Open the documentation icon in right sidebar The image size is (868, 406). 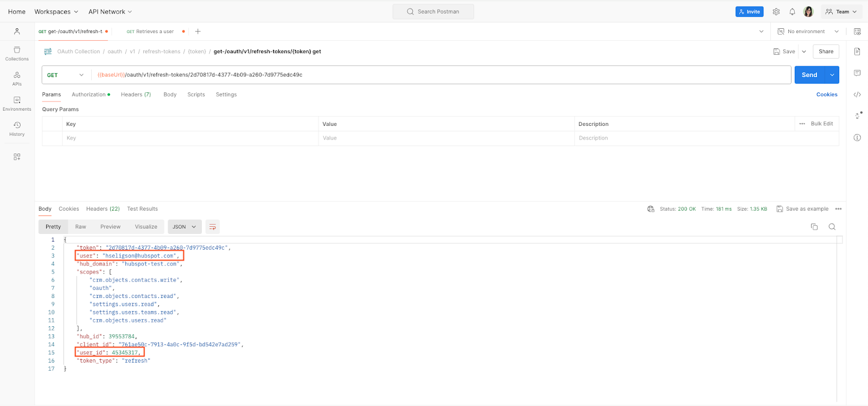[857, 52]
